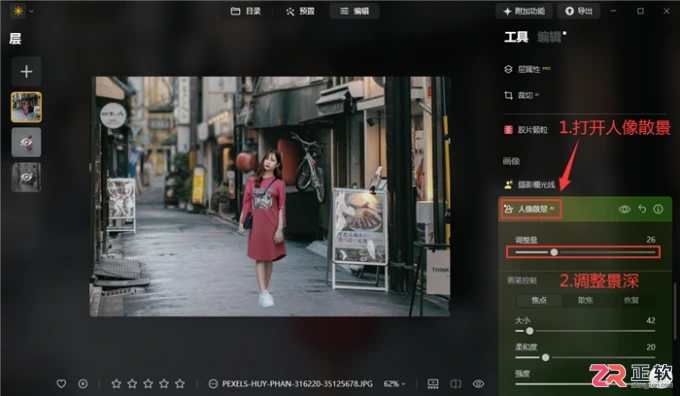Switch to the 编辑 (Edit) top tab
Image resolution: width=680 pixels, height=396 pixels.
pyautogui.click(x=354, y=11)
